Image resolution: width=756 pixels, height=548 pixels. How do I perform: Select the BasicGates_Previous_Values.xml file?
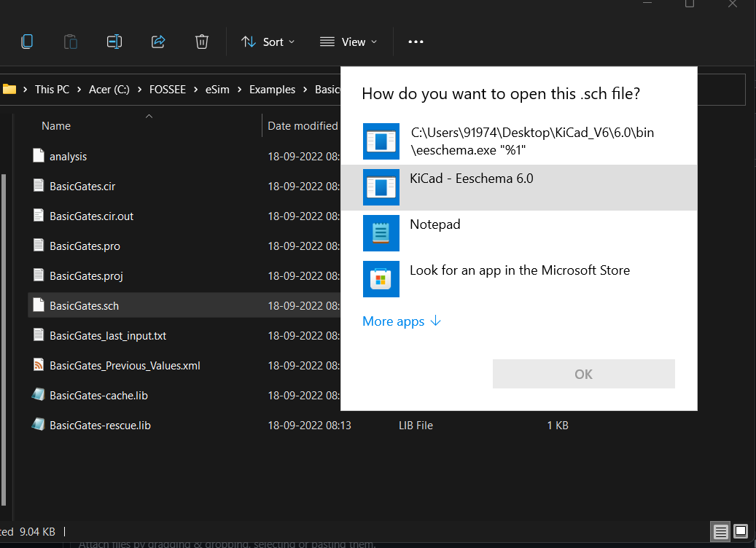[x=125, y=366]
